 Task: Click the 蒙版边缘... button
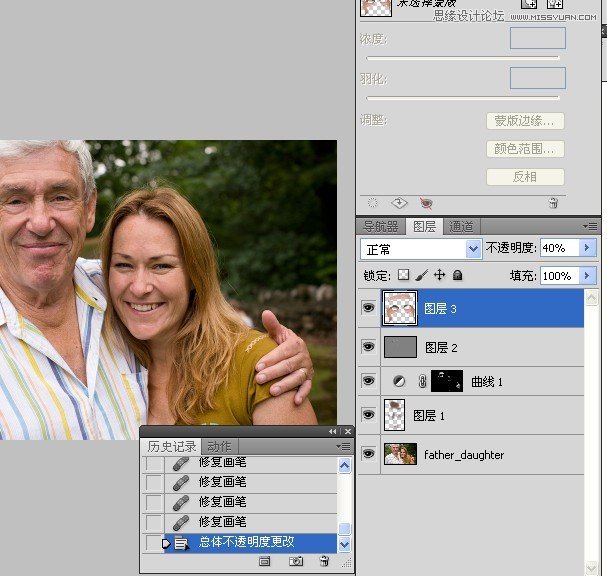point(525,121)
